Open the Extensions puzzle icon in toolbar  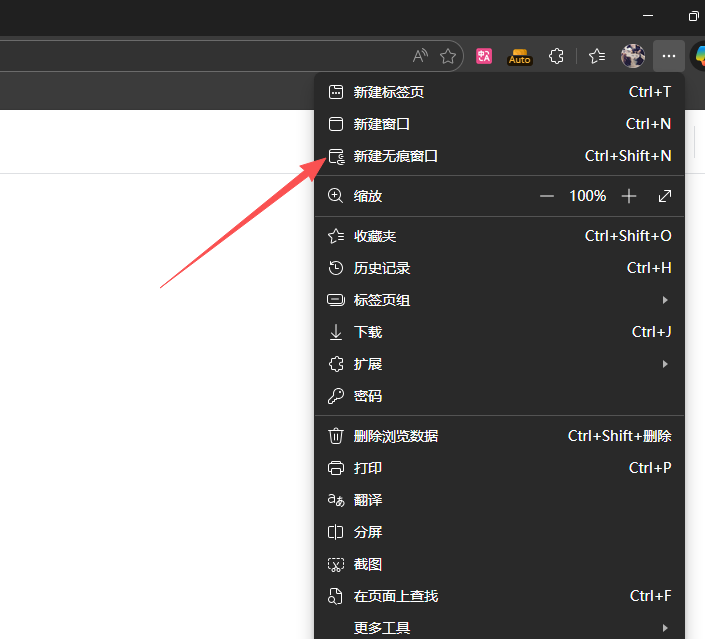(557, 56)
